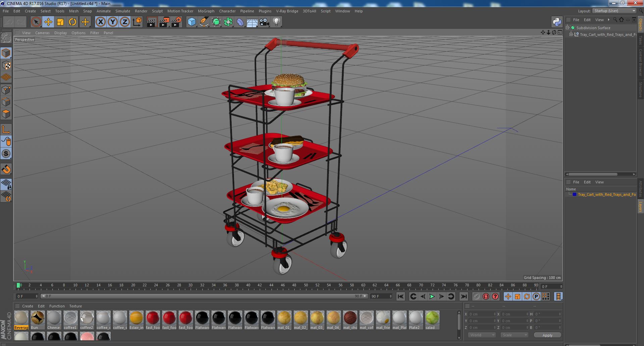
Task: Toggle Y axis lock
Action: (x=112, y=22)
